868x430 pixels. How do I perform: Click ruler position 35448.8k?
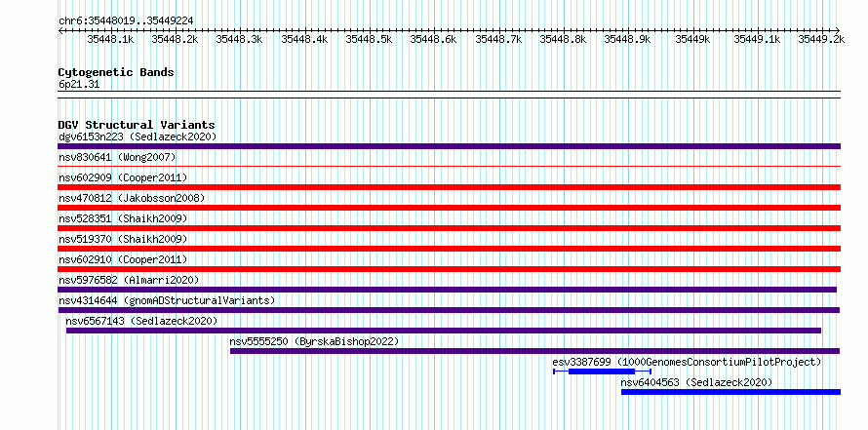coord(563,39)
